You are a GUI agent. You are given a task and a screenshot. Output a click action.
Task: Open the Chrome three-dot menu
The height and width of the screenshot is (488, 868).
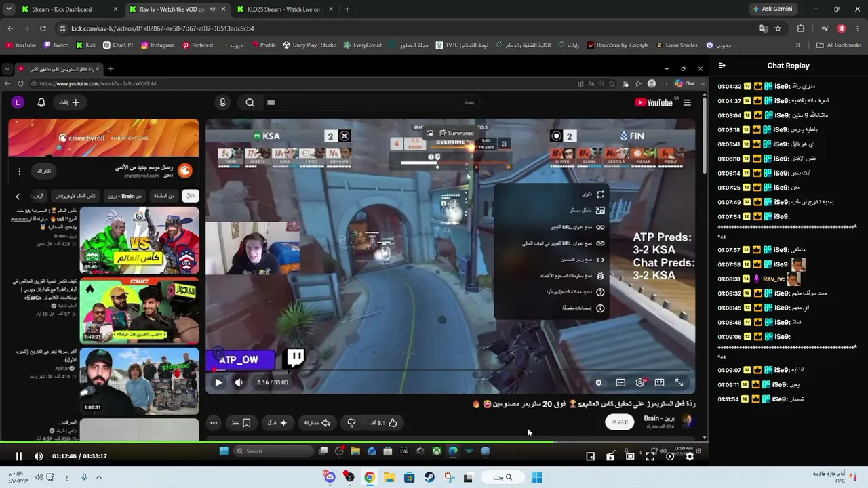pyautogui.click(x=857, y=28)
